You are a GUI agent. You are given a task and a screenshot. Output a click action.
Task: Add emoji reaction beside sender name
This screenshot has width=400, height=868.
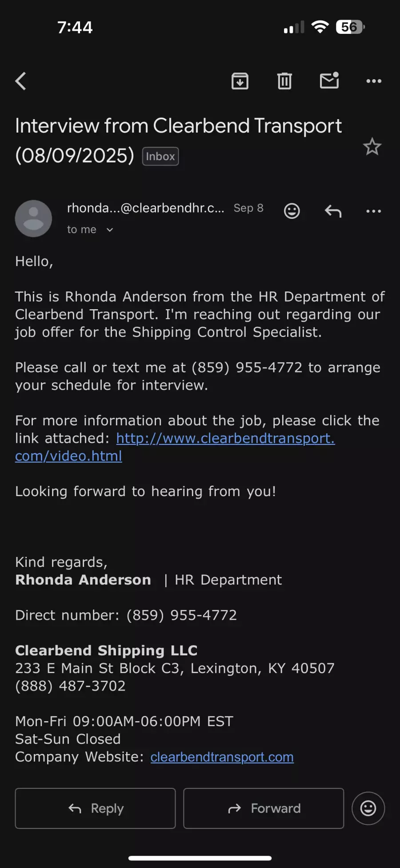point(292,211)
